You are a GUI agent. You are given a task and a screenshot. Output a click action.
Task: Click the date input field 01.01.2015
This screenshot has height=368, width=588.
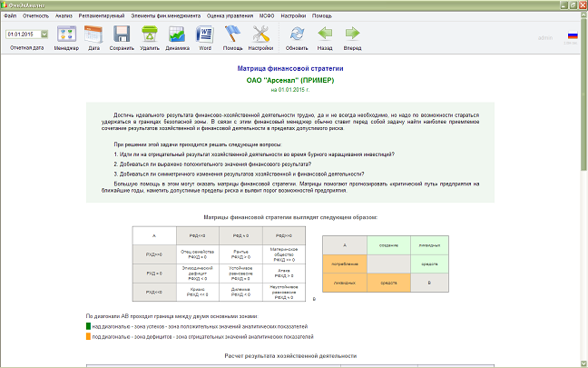24,35
